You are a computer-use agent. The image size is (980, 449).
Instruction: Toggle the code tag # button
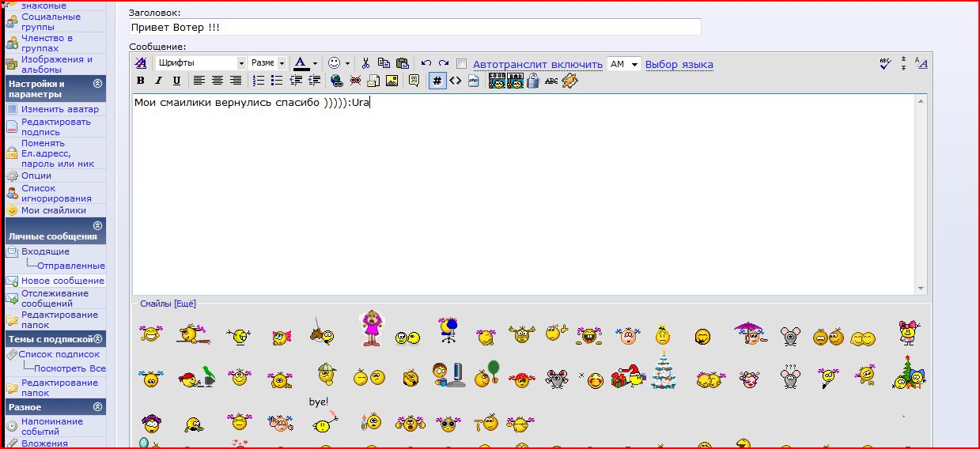437,81
